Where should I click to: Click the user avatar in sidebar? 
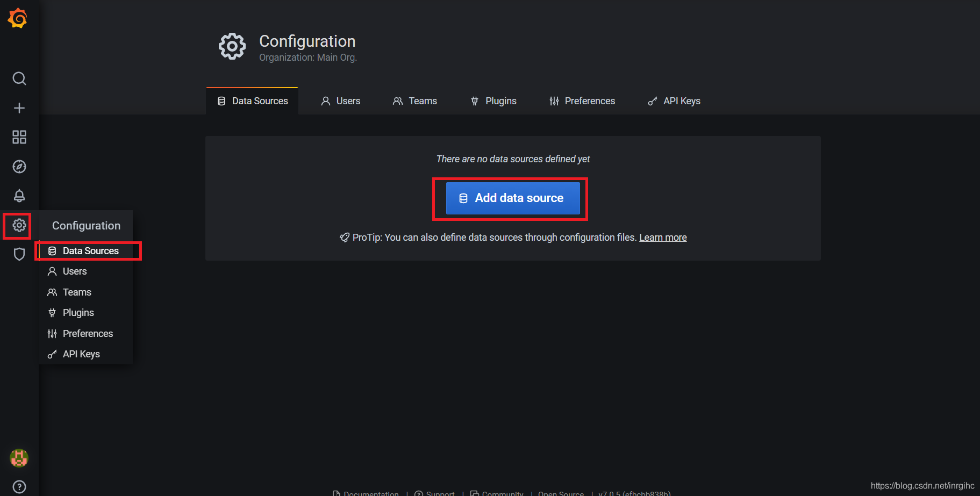(x=19, y=458)
